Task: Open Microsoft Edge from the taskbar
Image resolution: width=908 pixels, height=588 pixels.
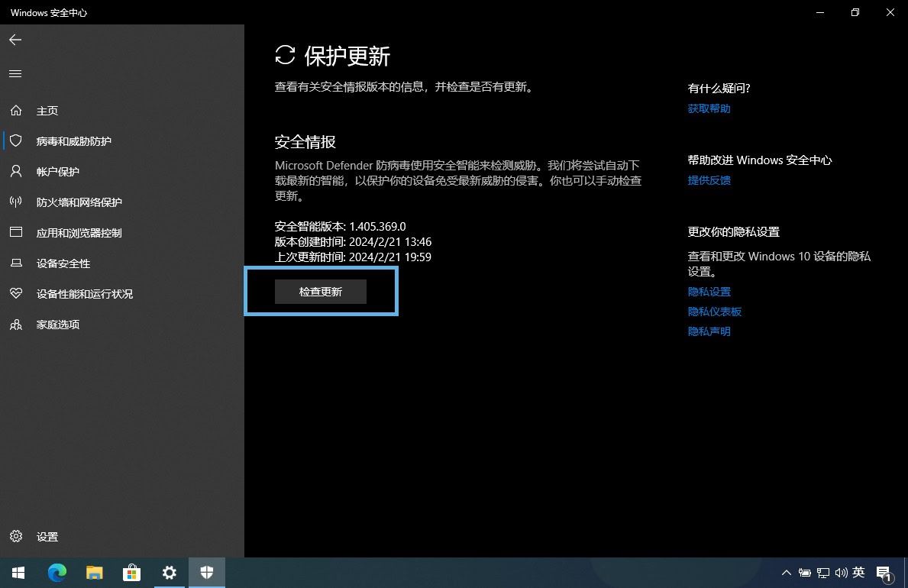Action: pyautogui.click(x=57, y=572)
